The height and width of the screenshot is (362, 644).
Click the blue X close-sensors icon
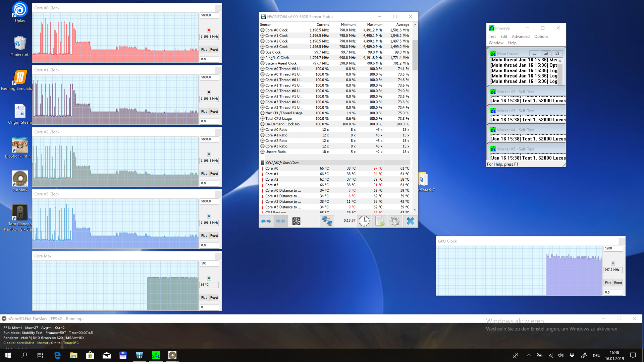pos(410,221)
